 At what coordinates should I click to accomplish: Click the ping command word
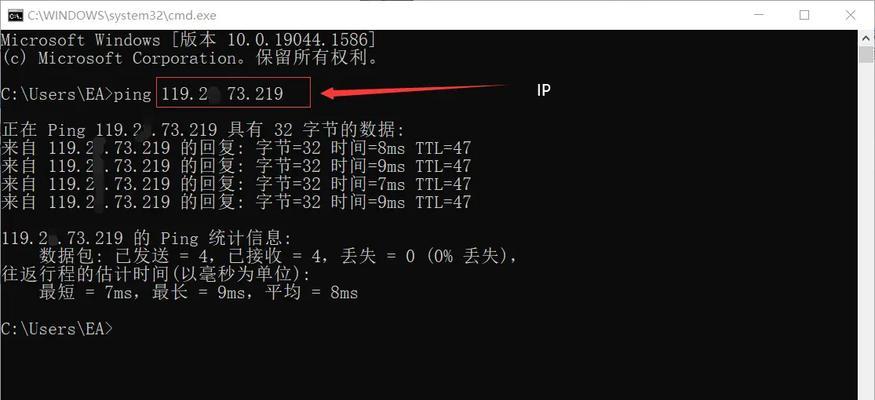point(132,94)
